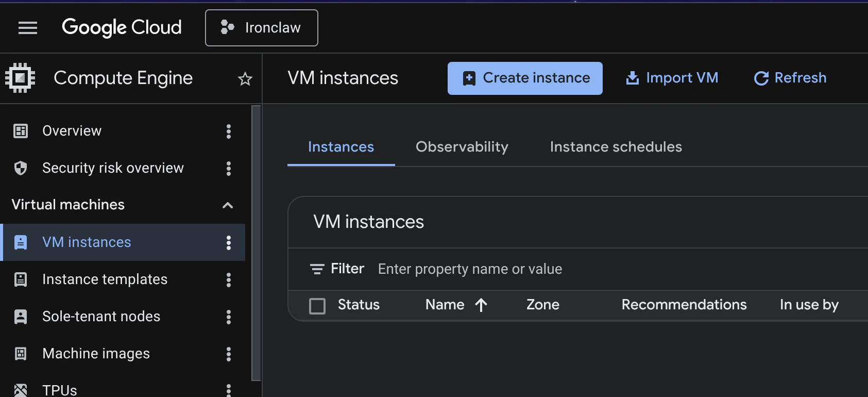Click the Instance templates icon

21,279
